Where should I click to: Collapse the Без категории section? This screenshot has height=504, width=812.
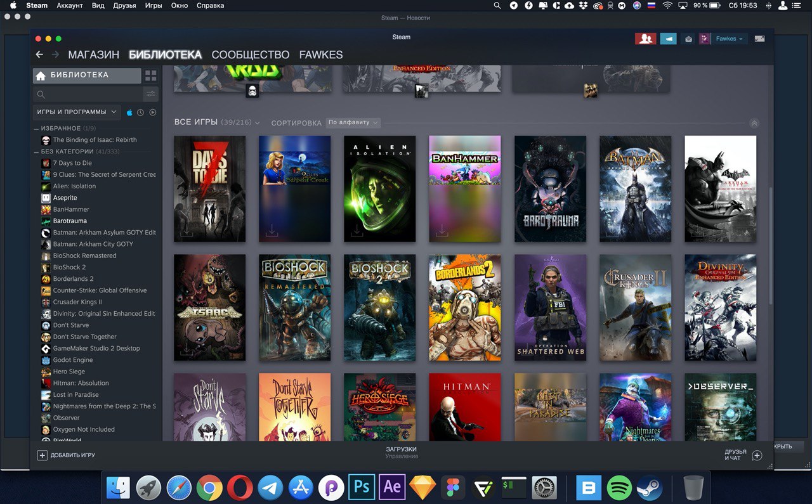[x=36, y=152]
